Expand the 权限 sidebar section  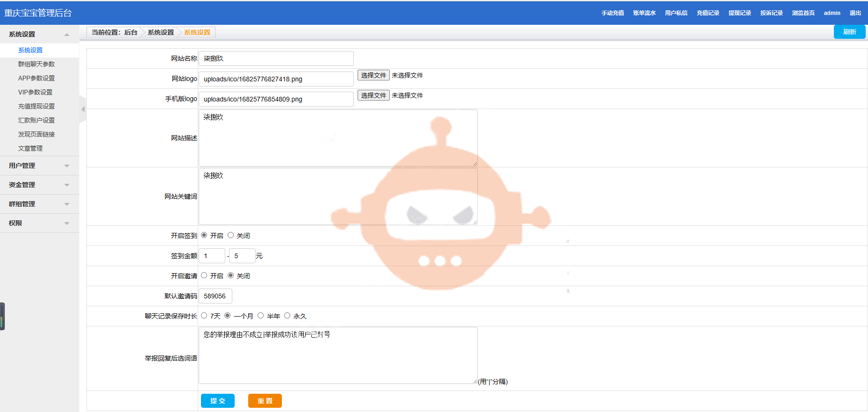pyautogui.click(x=67, y=224)
